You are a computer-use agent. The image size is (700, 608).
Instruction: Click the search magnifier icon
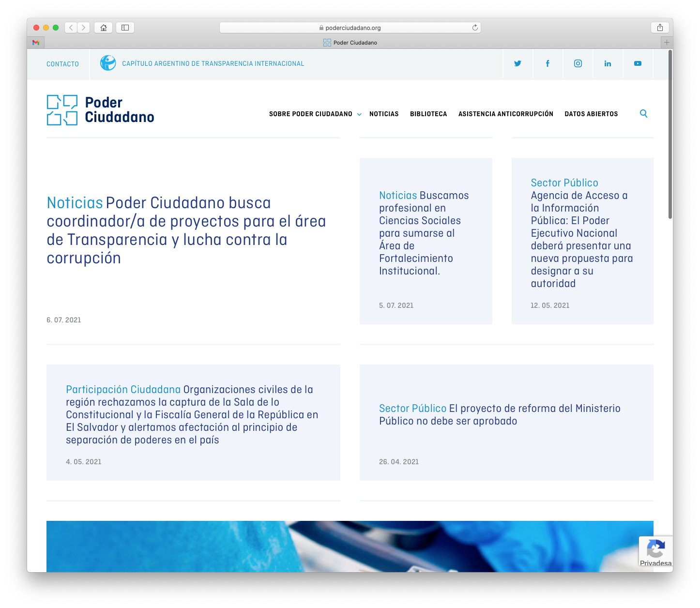point(643,114)
